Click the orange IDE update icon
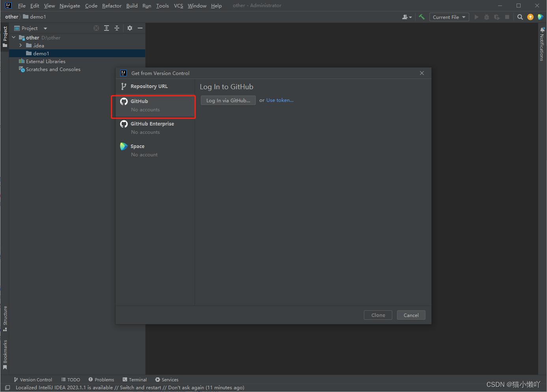The height and width of the screenshot is (392, 547). tap(530, 17)
